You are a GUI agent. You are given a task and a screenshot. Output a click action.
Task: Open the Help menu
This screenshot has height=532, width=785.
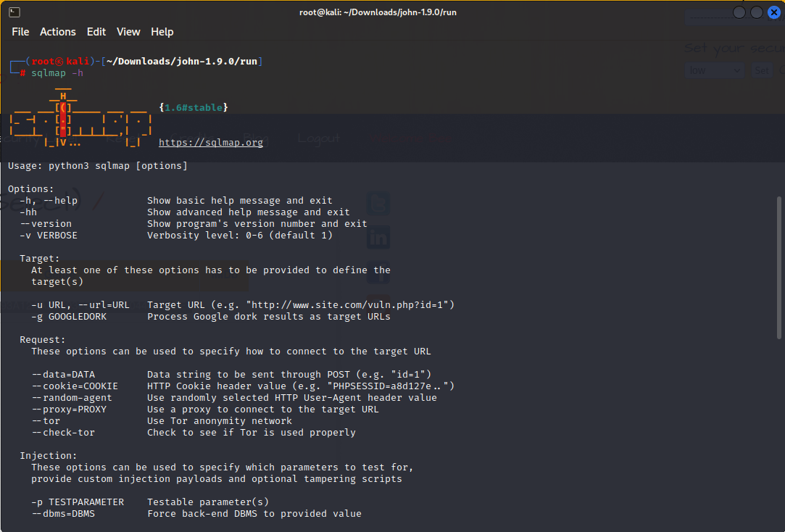tap(162, 32)
